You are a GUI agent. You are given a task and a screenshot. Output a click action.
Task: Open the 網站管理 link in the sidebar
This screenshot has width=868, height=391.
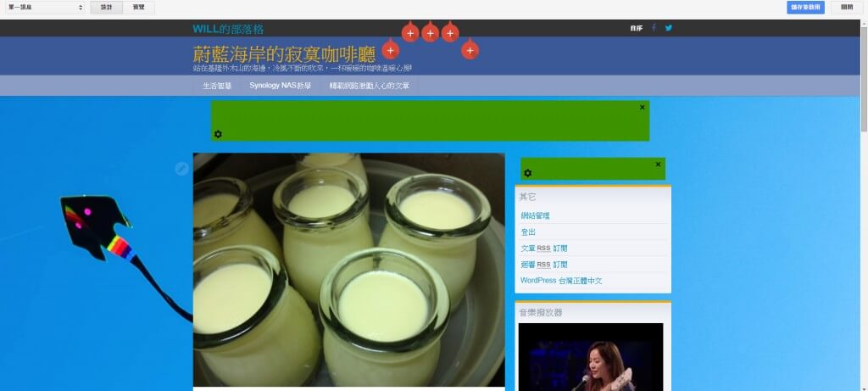(535, 216)
